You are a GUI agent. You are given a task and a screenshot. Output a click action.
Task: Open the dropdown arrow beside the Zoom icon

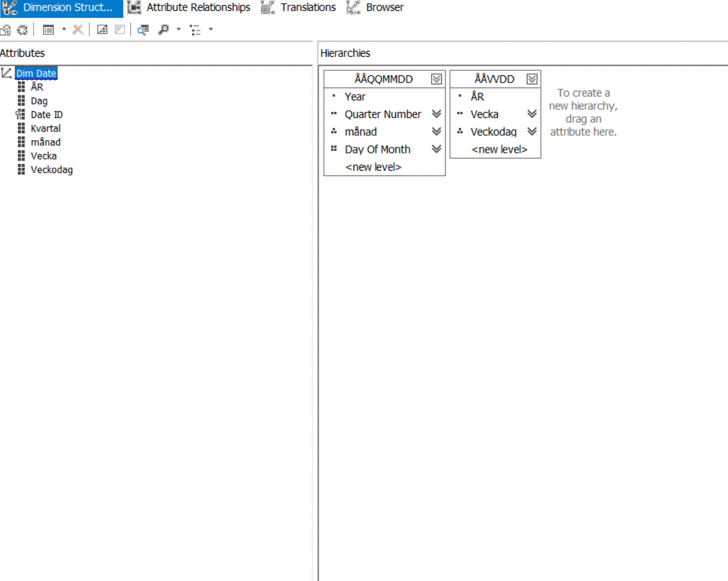[x=178, y=29]
